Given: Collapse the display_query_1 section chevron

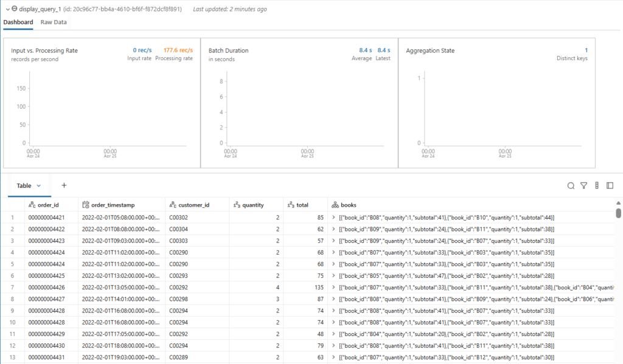Looking at the screenshot, I should [x=7, y=9].
